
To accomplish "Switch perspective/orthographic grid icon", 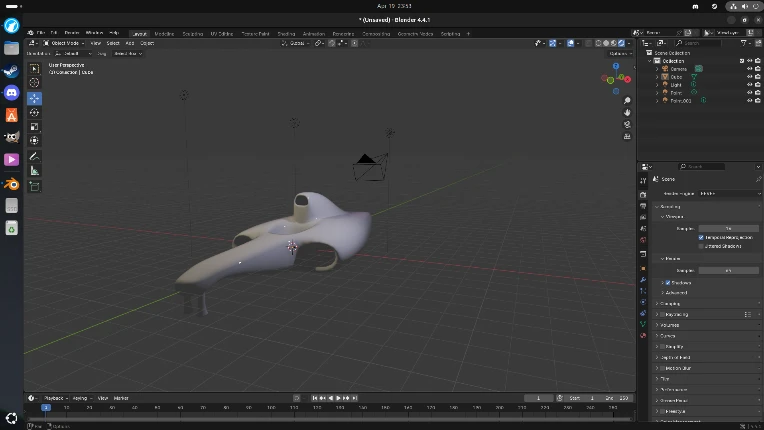I will pos(627,137).
